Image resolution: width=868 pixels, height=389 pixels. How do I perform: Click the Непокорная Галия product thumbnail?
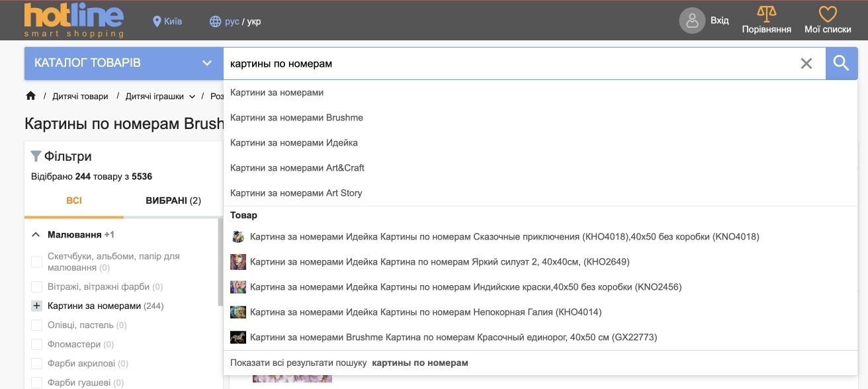(238, 312)
